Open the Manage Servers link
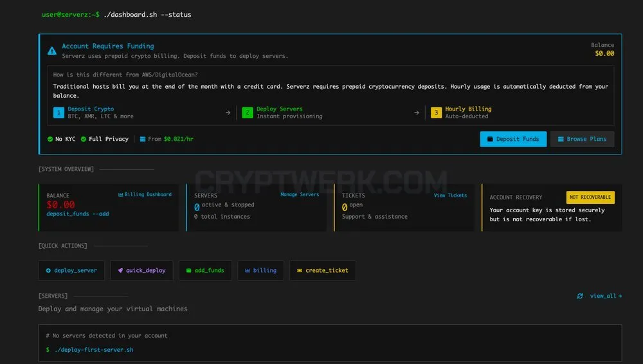The height and width of the screenshot is (364, 643). 300,194
